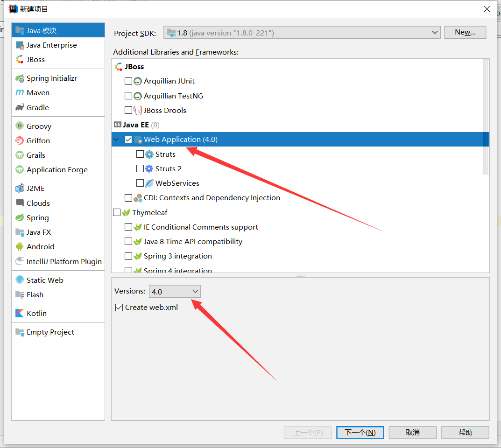The width and height of the screenshot is (501, 448).
Task: Check the WebServices checkbox
Action: pyautogui.click(x=140, y=183)
